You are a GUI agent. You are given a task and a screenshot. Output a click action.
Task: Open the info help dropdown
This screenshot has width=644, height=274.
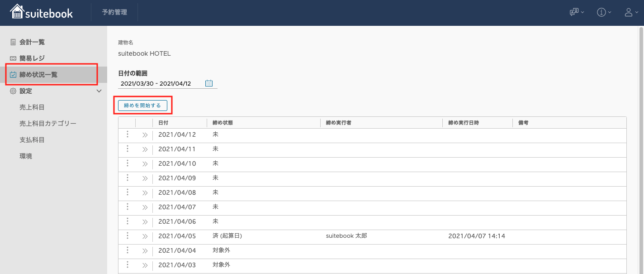click(x=604, y=12)
